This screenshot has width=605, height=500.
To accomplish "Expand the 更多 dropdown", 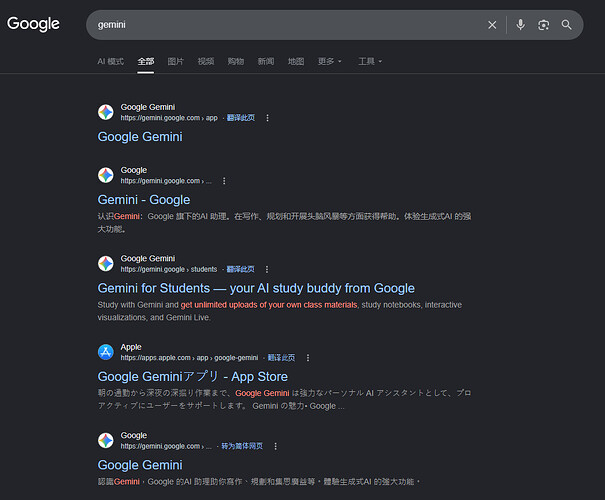I will click(x=330, y=61).
